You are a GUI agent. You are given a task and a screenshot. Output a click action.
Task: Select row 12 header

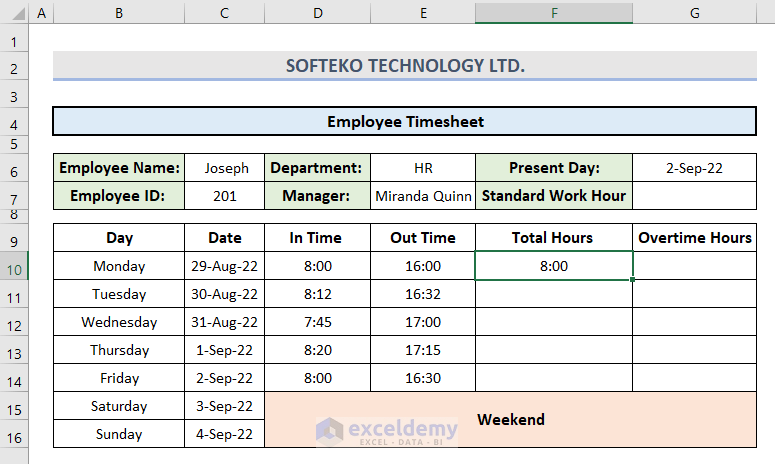[14, 322]
